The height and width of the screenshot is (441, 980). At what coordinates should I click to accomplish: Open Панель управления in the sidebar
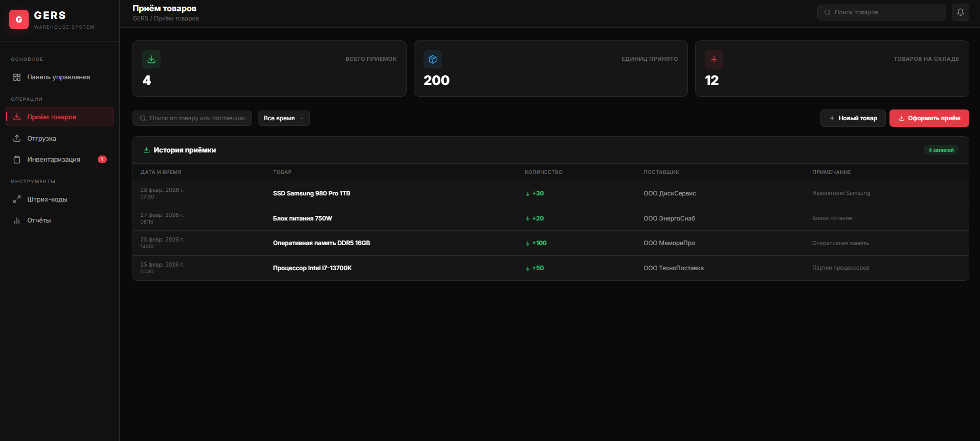click(x=58, y=77)
